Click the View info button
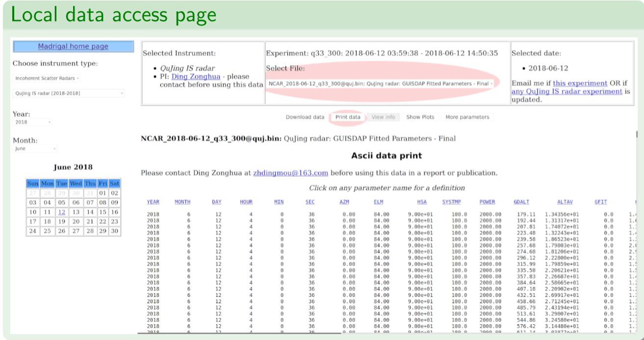The width and height of the screenshot is (644, 340). 384,117
